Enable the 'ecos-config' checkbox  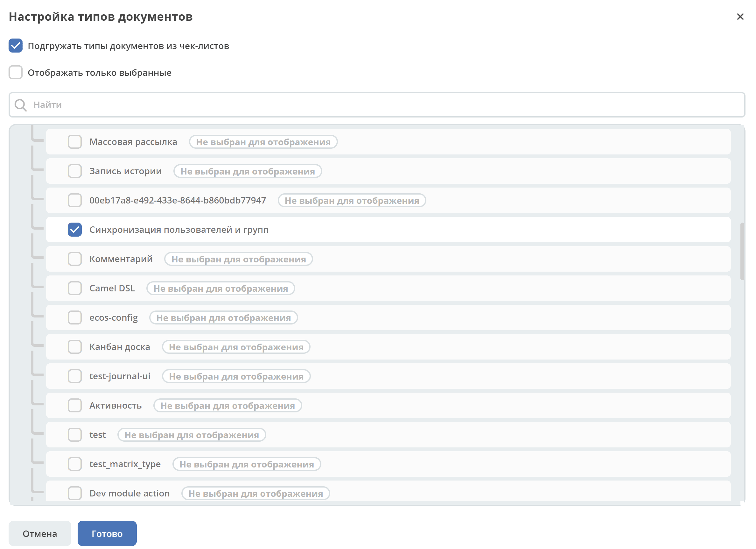click(x=75, y=317)
